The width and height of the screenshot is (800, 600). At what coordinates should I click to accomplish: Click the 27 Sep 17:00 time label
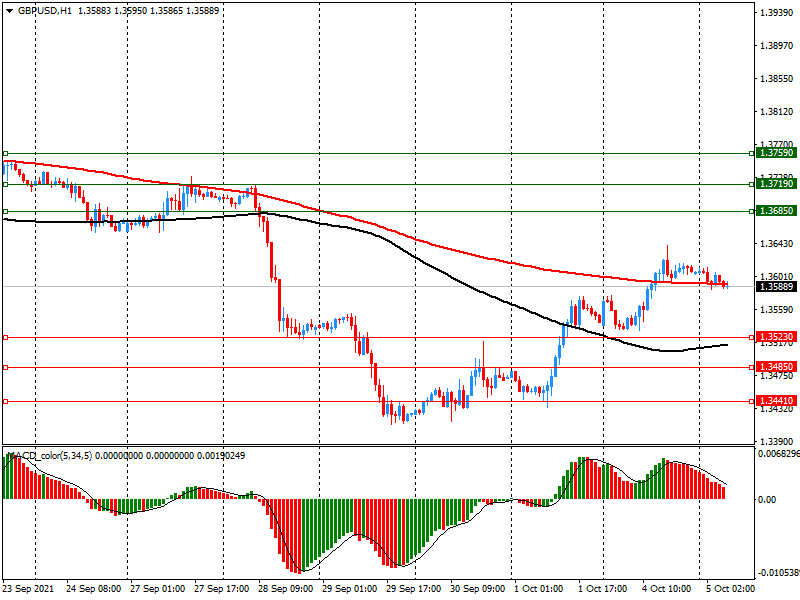point(221,588)
